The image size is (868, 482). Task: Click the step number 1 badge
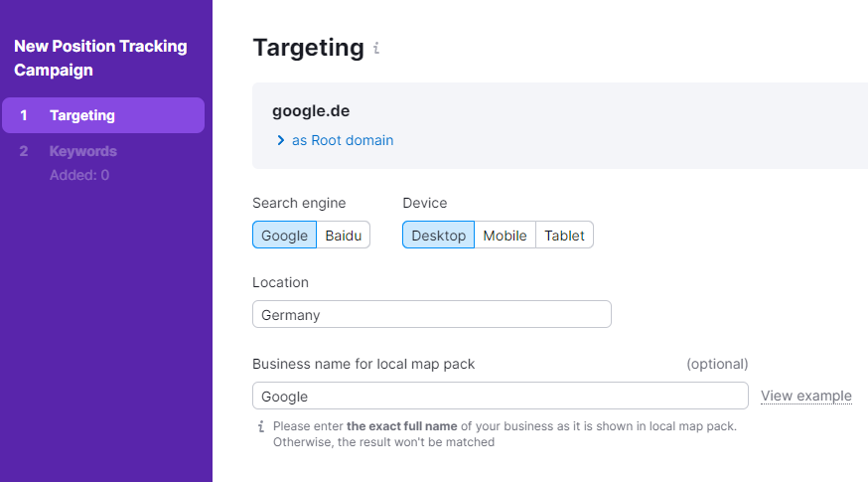(x=24, y=115)
